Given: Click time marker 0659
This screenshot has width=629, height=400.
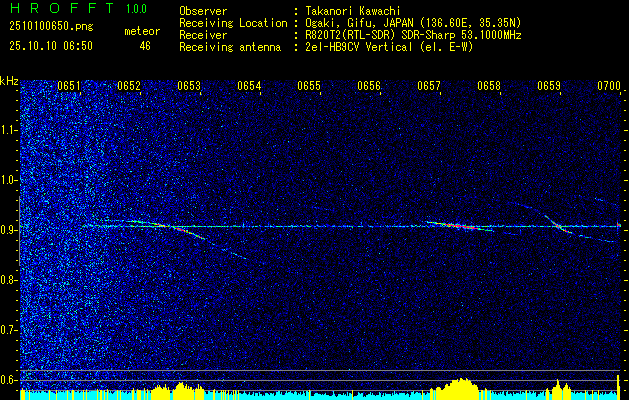Looking at the screenshot, I should [549, 86].
